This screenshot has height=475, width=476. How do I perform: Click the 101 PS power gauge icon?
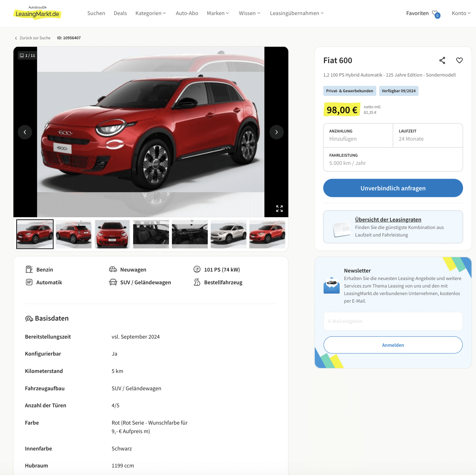(x=197, y=269)
